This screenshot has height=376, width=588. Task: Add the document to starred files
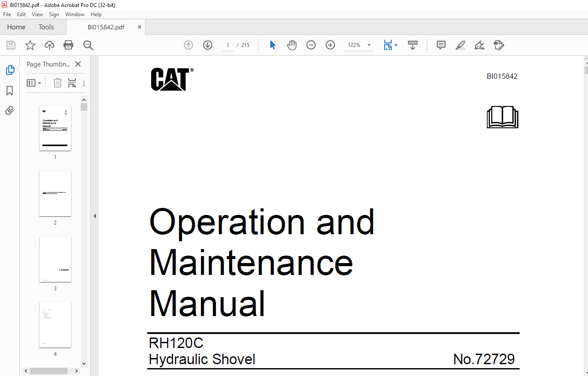[x=30, y=45]
